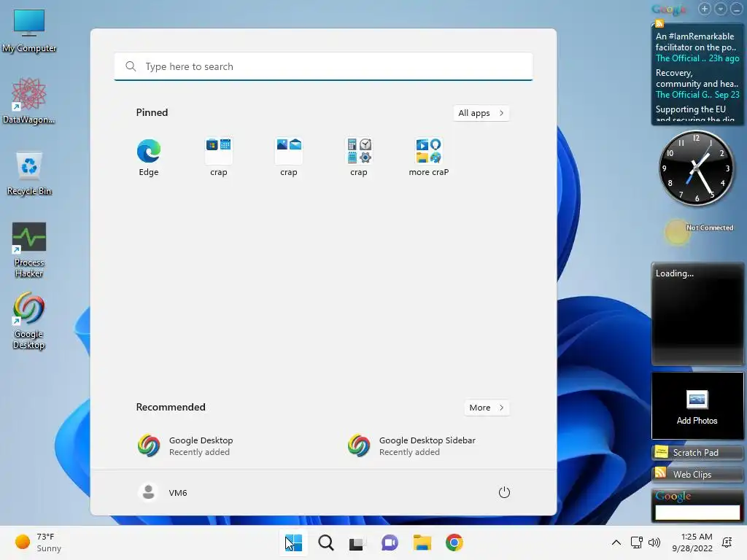The height and width of the screenshot is (560, 747).
Task: Click the Google sidebar search field
Action: point(697,513)
